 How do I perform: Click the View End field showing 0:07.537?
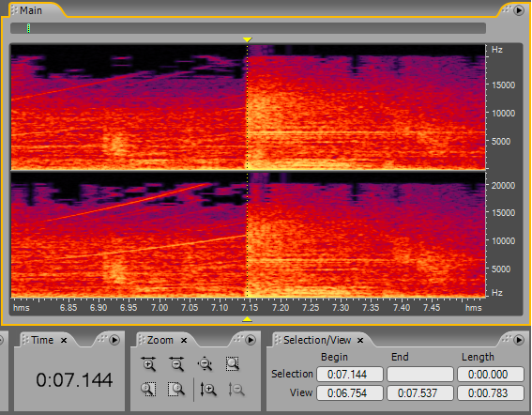(420, 393)
